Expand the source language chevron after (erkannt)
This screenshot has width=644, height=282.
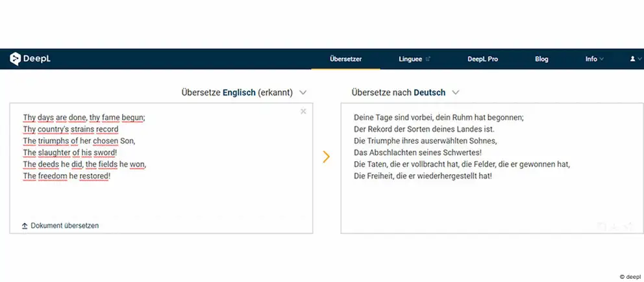point(303,92)
